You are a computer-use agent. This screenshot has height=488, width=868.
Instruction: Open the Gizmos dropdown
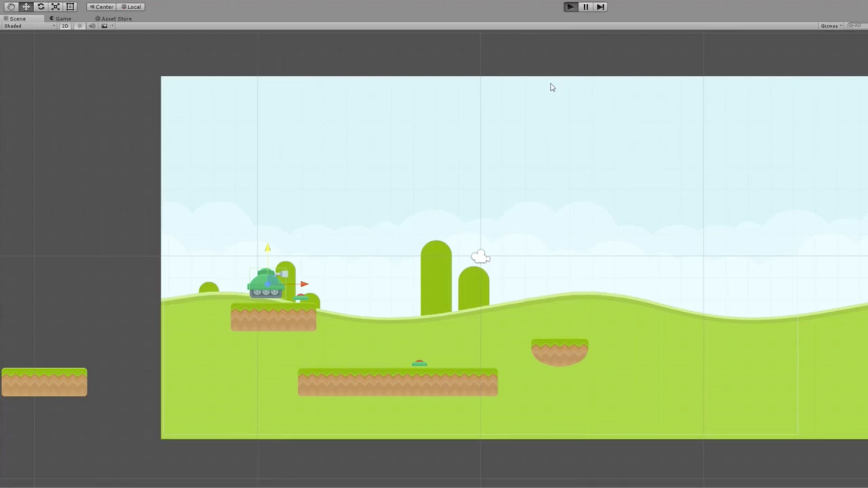[831, 26]
